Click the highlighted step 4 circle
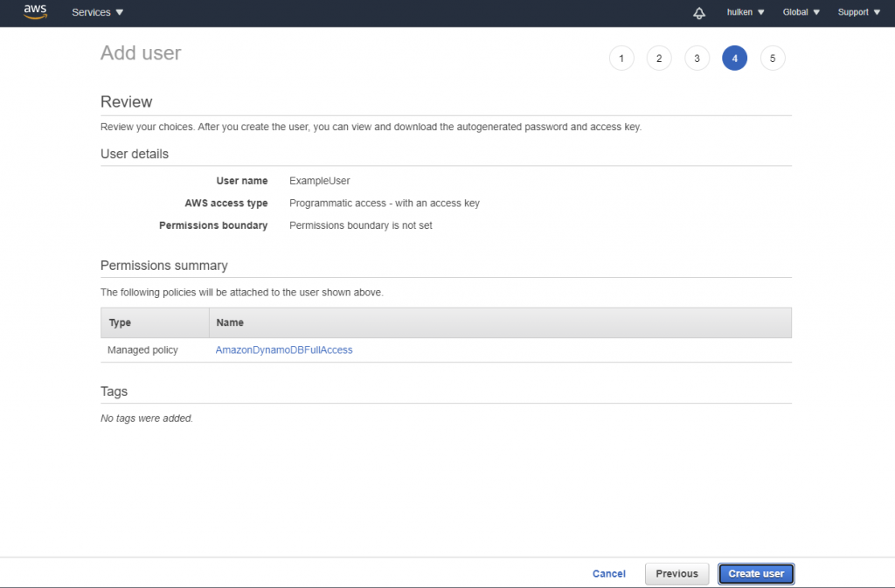The image size is (895, 588). (734, 59)
